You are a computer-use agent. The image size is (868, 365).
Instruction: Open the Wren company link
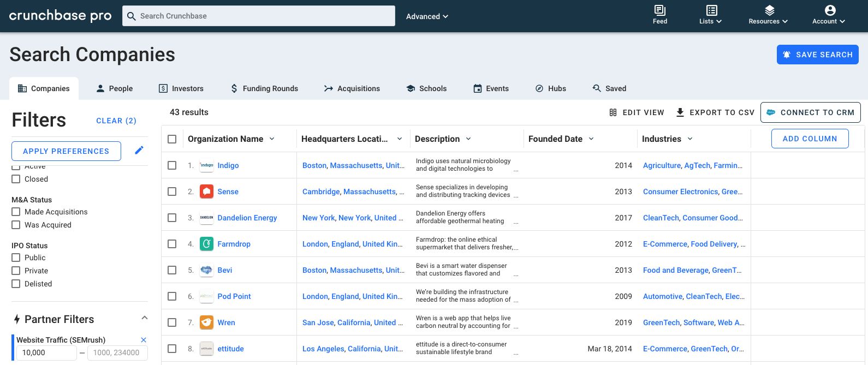click(x=226, y=322)
